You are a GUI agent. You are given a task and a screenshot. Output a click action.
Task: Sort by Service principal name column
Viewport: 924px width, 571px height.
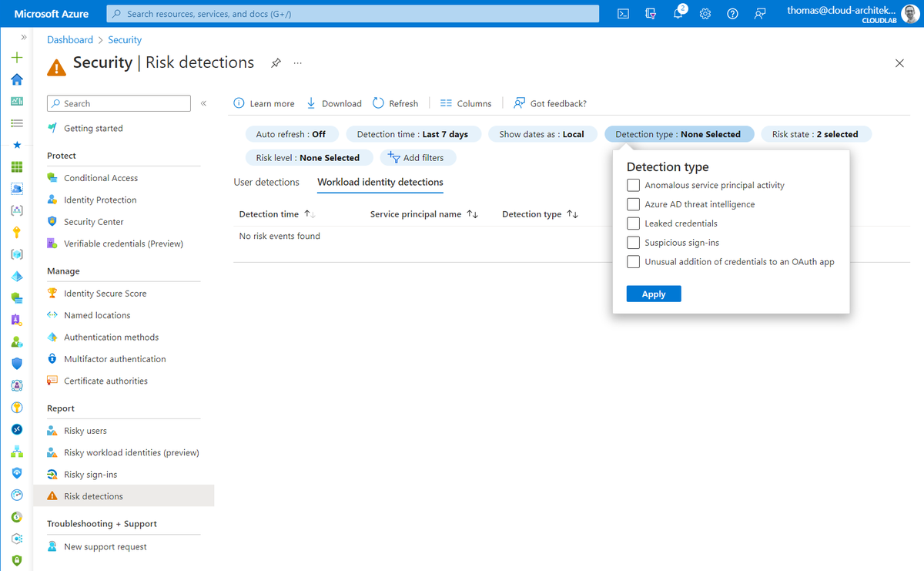pyautogui.click(x=424, y=214)
